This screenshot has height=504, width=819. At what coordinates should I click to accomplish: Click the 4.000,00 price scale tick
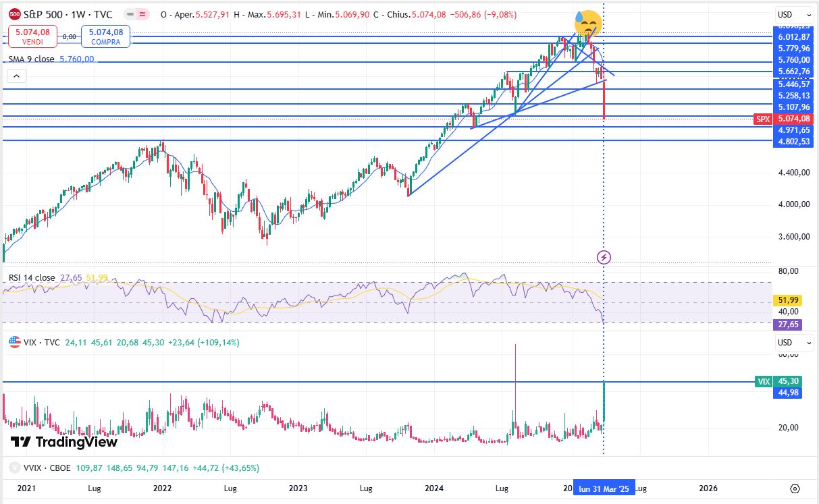793,204
